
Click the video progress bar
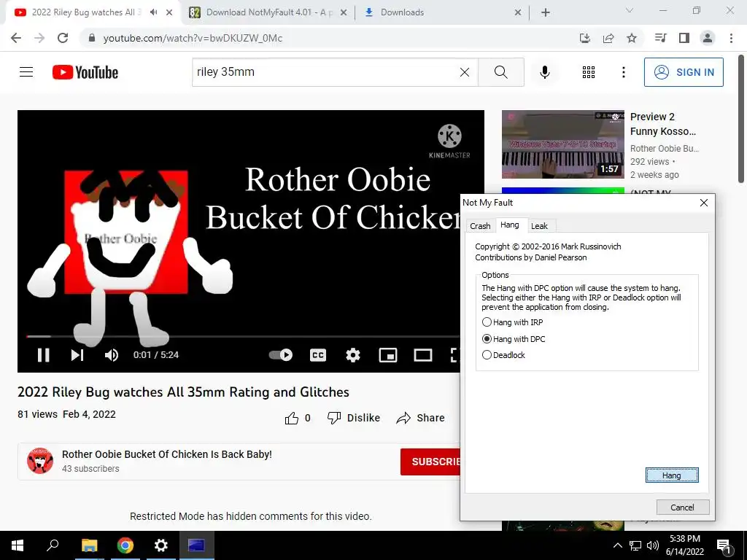(x=242, y=336)
